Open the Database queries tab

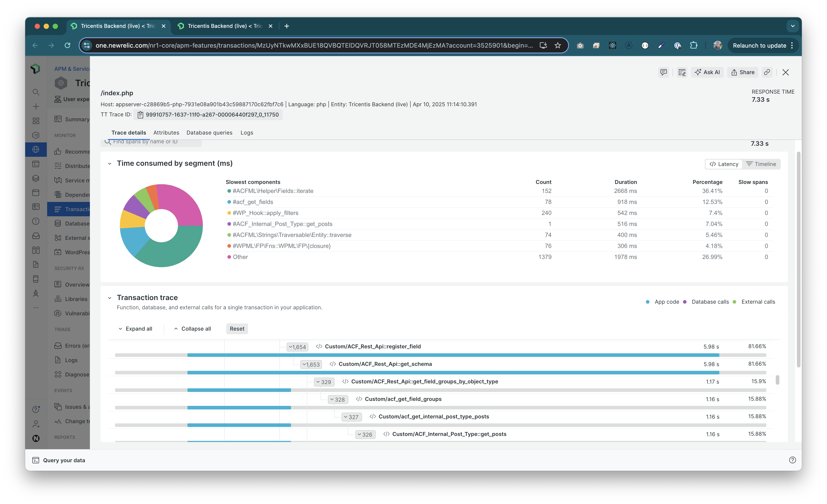209,133
